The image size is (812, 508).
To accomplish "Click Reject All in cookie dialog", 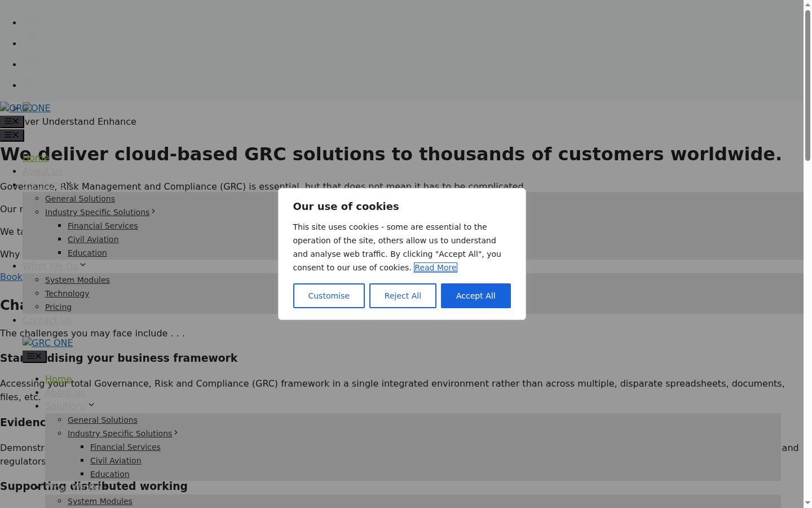I will point(403,296).
